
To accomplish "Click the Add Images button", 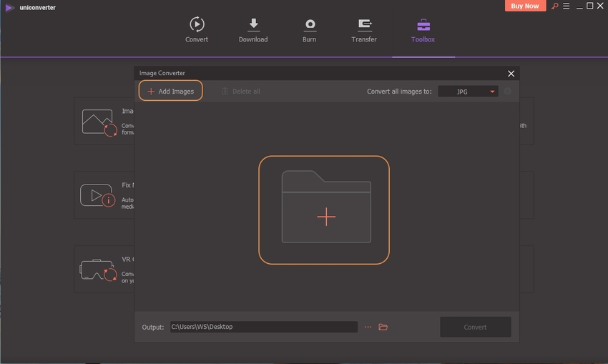I will (171, 92).
